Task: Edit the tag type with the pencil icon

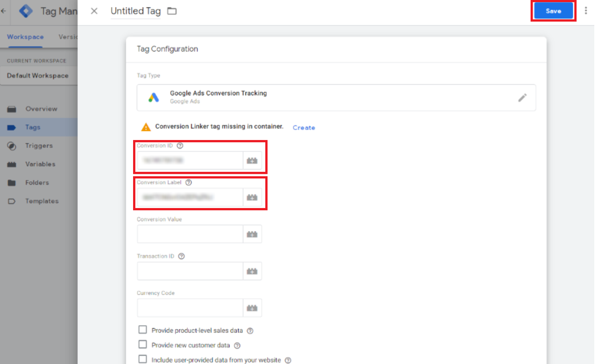Action: 522,97
